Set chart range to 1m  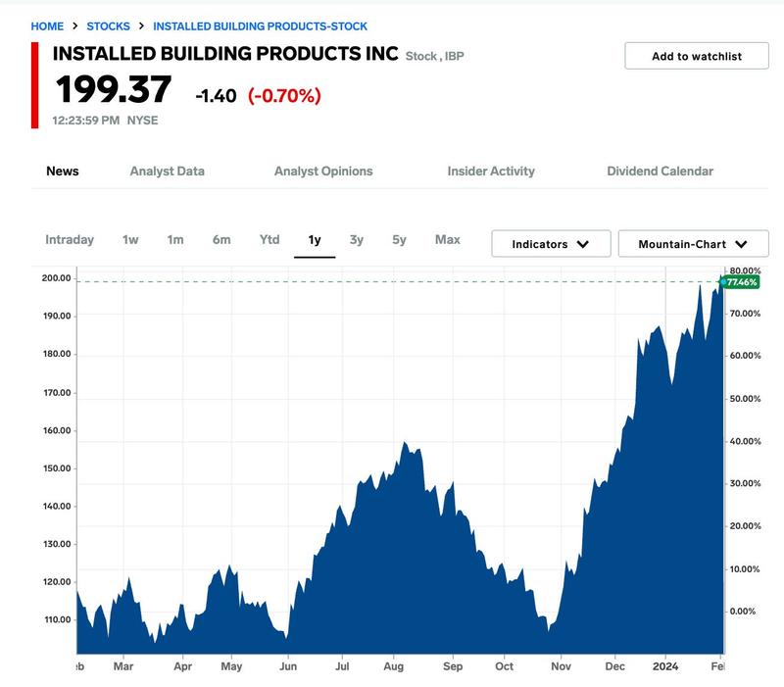coord(175,239)
